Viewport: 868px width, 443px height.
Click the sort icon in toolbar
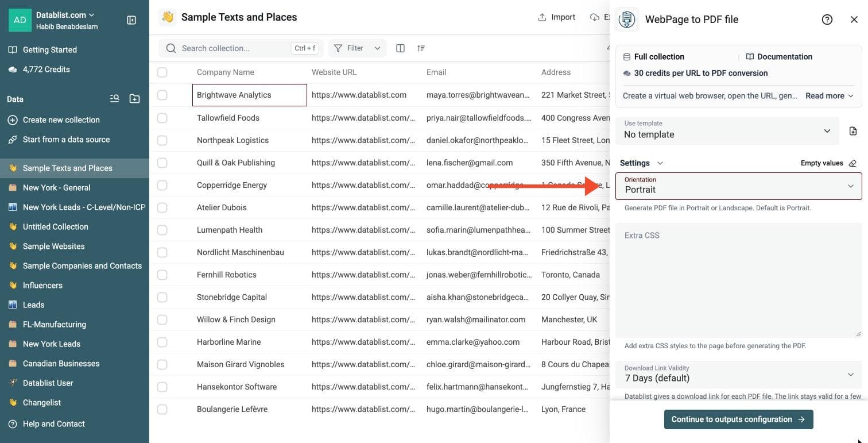(421, 48)
